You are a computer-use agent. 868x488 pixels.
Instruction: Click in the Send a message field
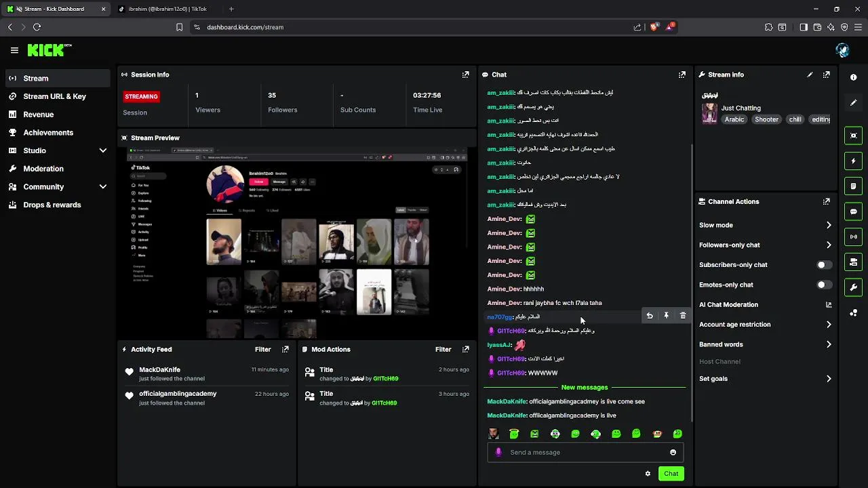click(585, 452)
